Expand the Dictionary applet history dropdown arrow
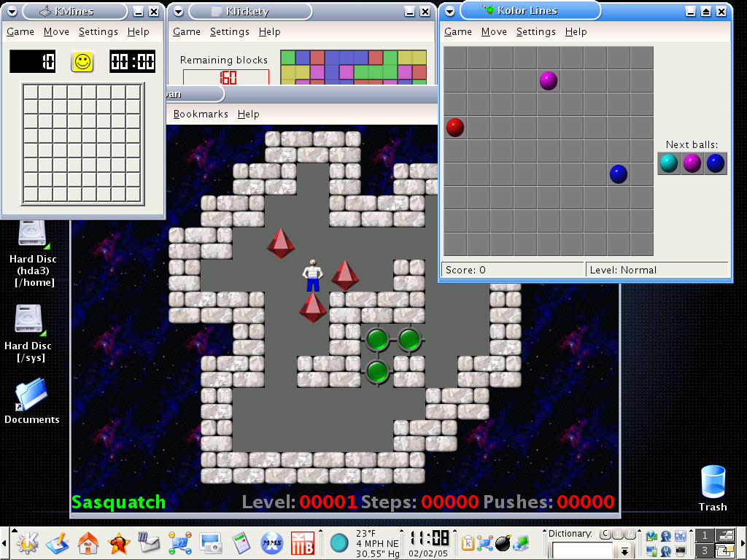Viewport: 747px width, 560px height. [x=624, y=551]
